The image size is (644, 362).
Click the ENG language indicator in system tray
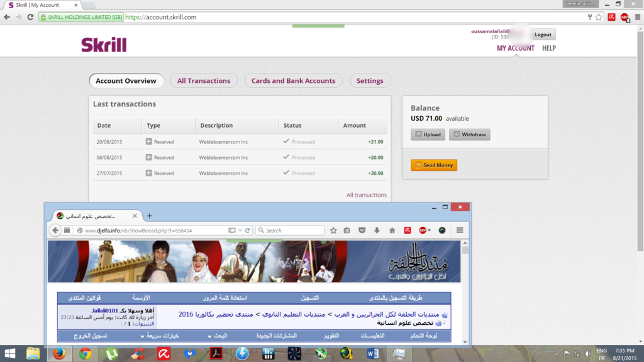602,351
